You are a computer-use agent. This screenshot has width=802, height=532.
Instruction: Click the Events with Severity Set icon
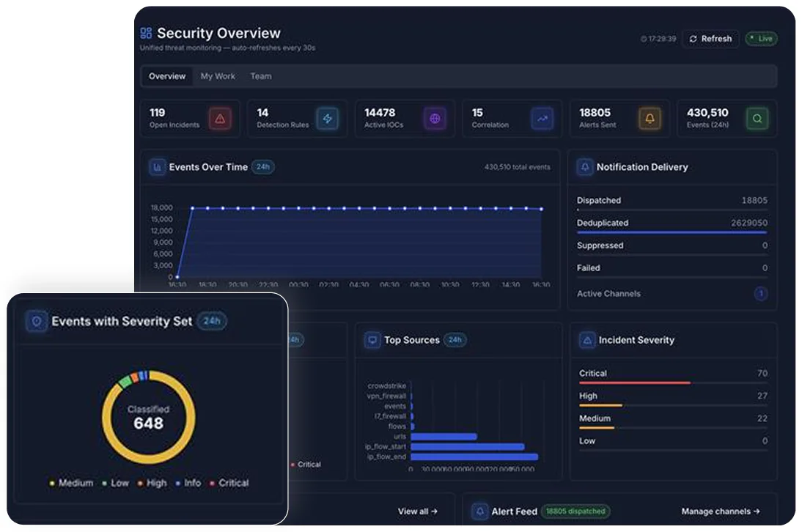pos(37,322)
